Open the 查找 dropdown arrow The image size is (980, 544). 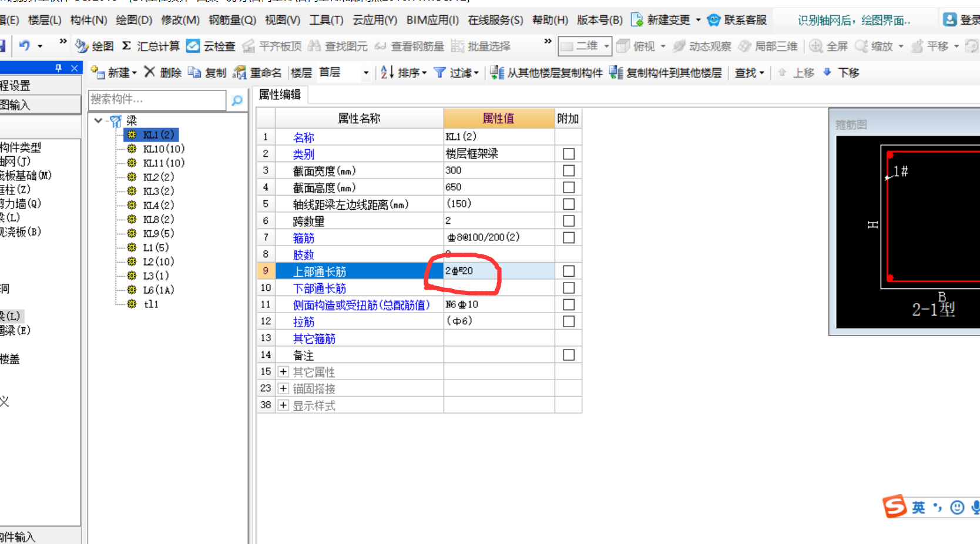click(x=761, y=73)
